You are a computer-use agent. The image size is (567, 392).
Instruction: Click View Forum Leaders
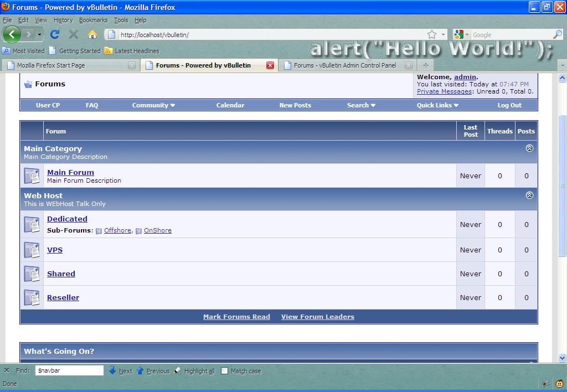pos(318,317)
